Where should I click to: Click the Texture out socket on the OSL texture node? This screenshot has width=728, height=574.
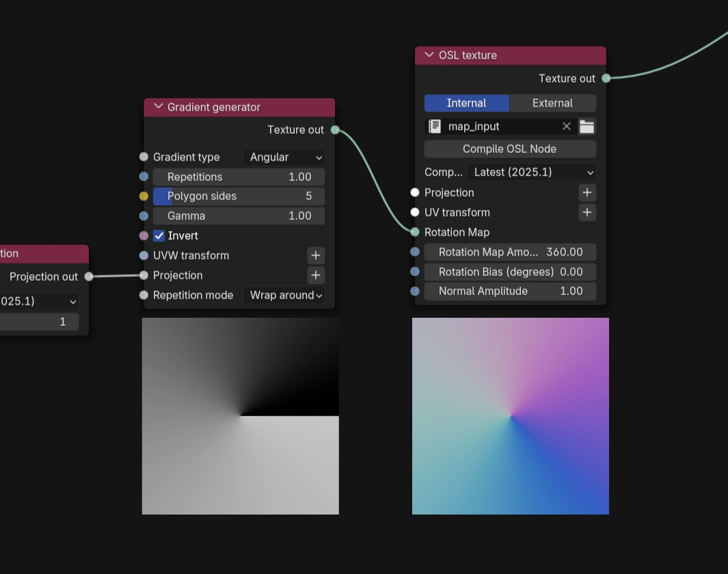[605, 78]
